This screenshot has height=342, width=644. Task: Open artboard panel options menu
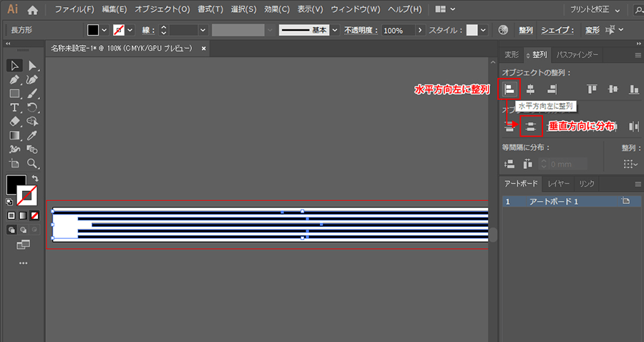point(638,184)
